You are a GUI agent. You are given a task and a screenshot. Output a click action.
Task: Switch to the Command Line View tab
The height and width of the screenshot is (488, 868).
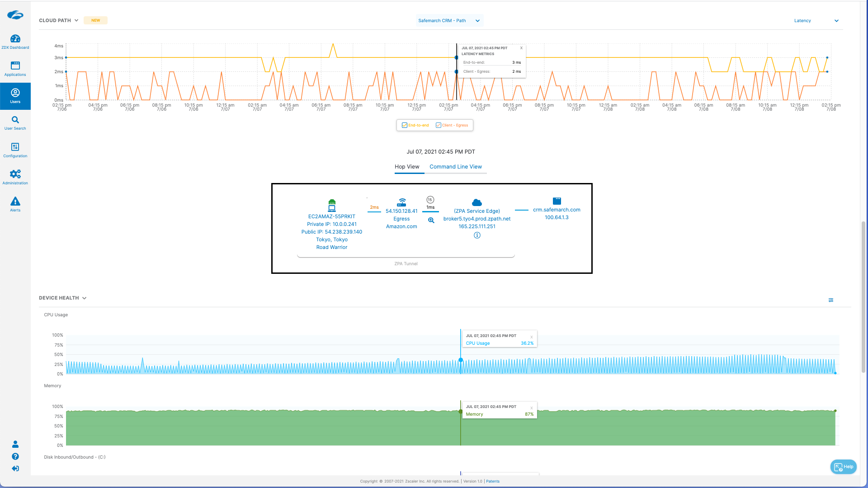point(455,167)
